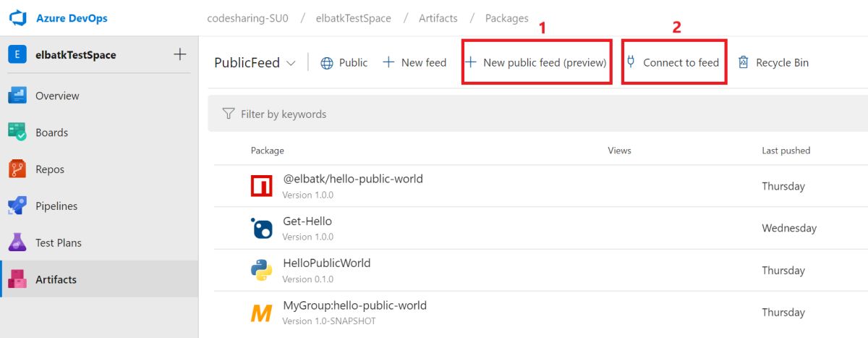This screenshot has height=338, width=868.
Task: Click the plug icon for Connect to feed
Action: point(630,62)
